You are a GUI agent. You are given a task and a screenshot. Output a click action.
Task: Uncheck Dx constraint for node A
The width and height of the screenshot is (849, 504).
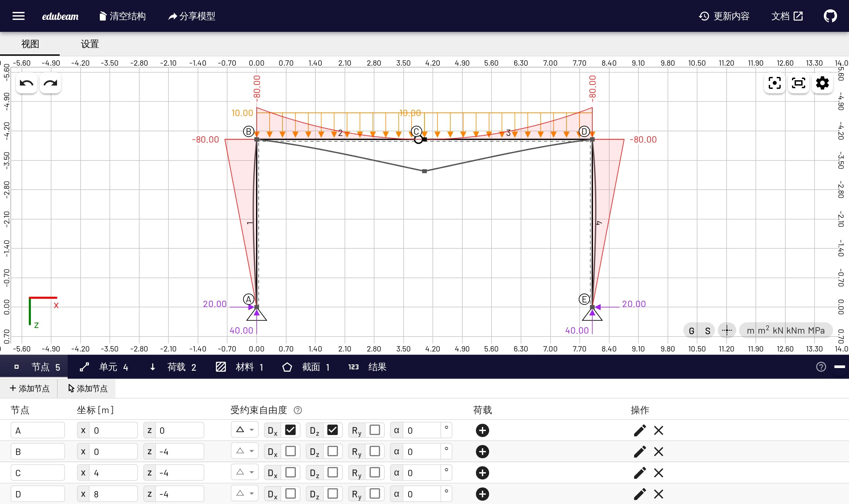click(291, 430)
